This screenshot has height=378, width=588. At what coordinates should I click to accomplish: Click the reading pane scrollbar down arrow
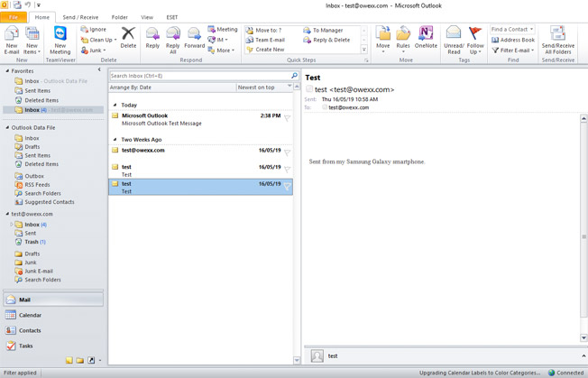point(583,338)
